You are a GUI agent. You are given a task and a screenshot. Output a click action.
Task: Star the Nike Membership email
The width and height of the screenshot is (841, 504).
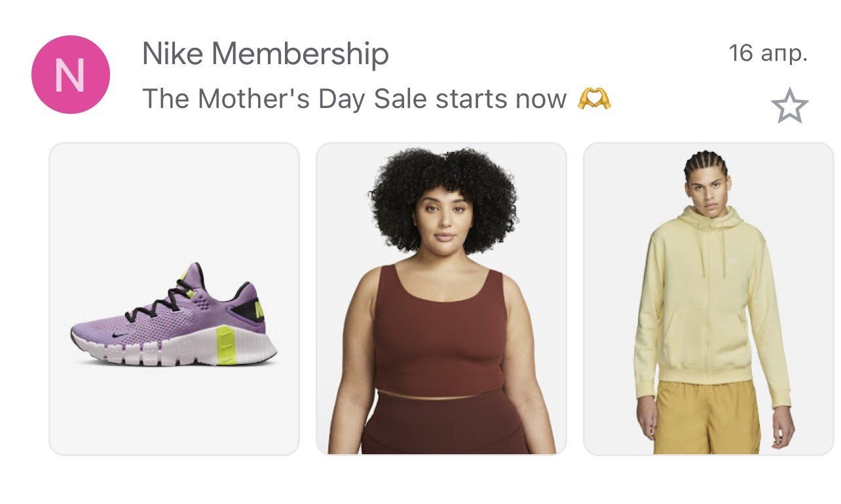coord(789,106)
